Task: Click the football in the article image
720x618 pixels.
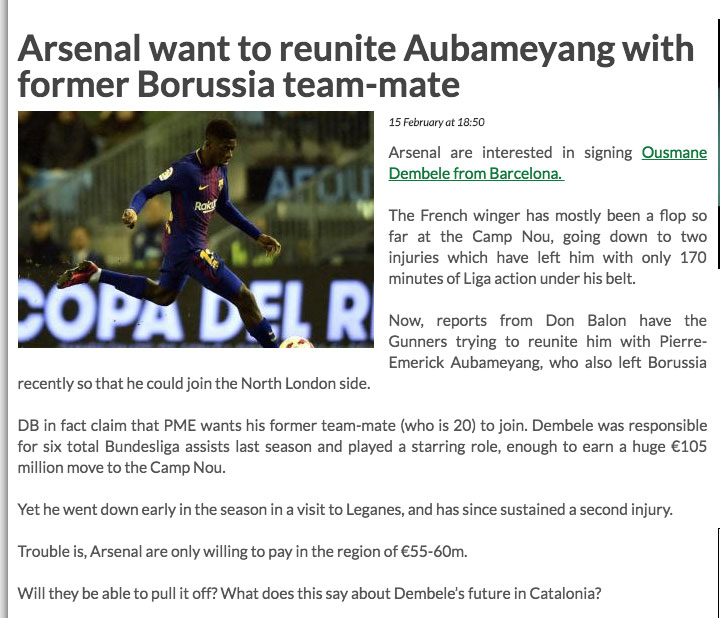Action: 296,343
